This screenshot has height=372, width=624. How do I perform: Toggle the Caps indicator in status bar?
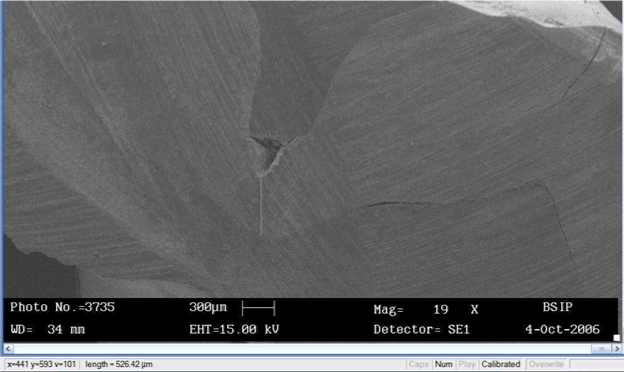(x=418, y=364)
